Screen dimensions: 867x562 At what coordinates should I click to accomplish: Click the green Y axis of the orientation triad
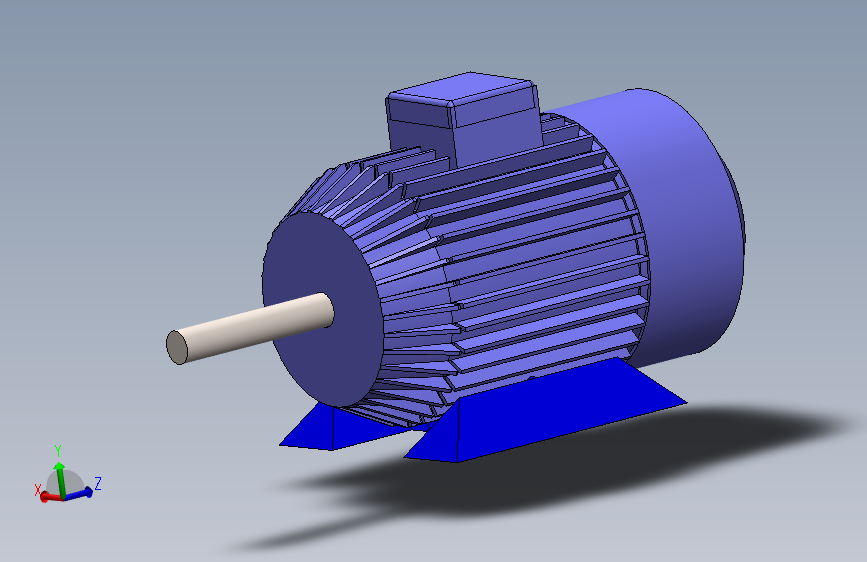click(x=60, y=478)
